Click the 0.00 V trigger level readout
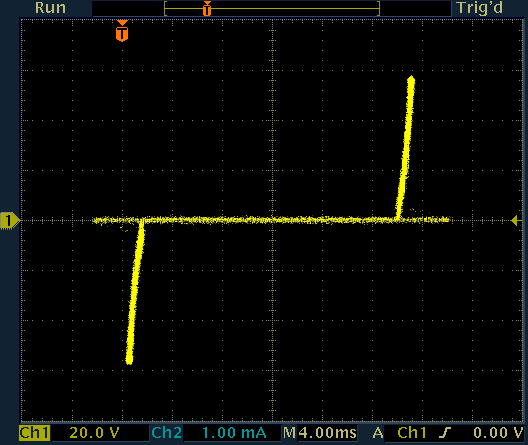 coord(498,433)
